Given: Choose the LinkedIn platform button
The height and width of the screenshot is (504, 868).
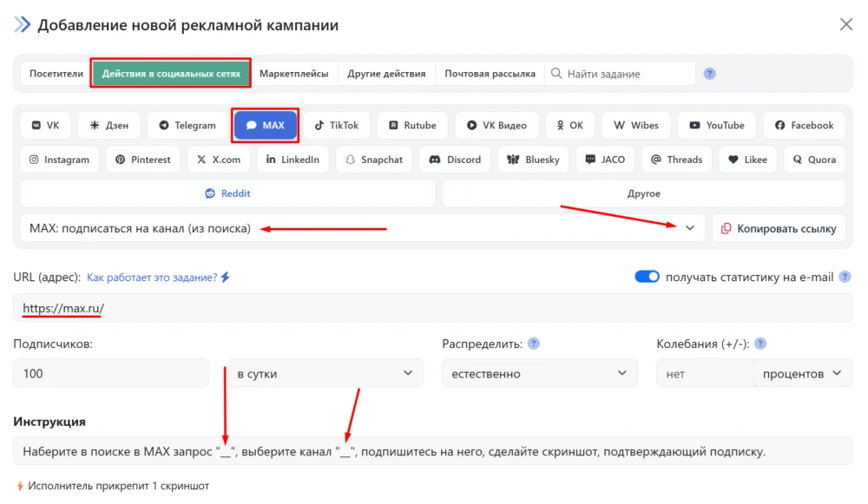Looking at the screenshot, I should coord(293,159).
